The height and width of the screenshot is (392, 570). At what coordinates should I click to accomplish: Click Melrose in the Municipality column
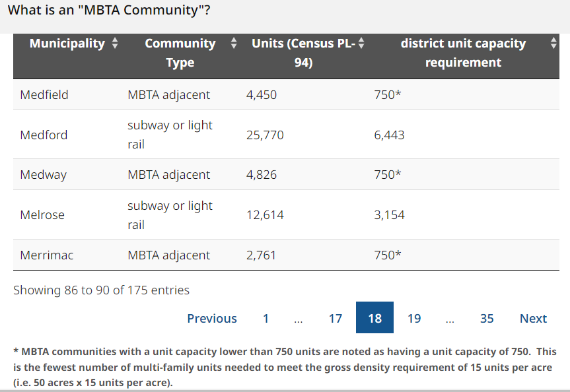pos(42,215)
